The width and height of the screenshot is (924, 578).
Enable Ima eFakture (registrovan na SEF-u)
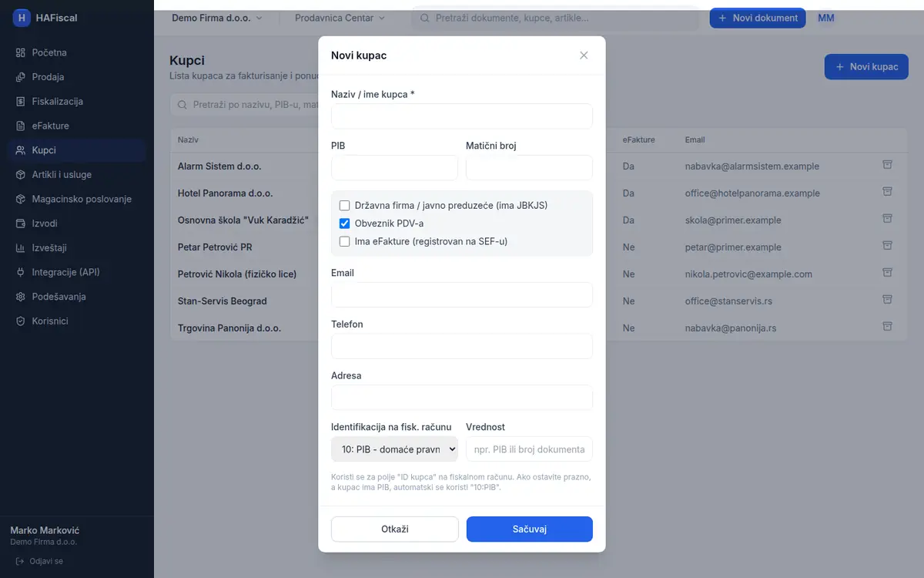(345, 241)
